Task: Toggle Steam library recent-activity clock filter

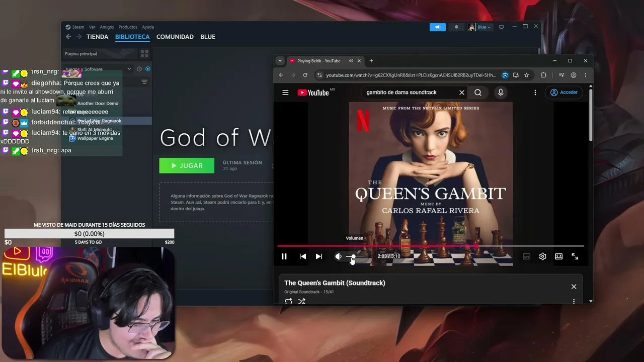Action: [x=139, y=69]
